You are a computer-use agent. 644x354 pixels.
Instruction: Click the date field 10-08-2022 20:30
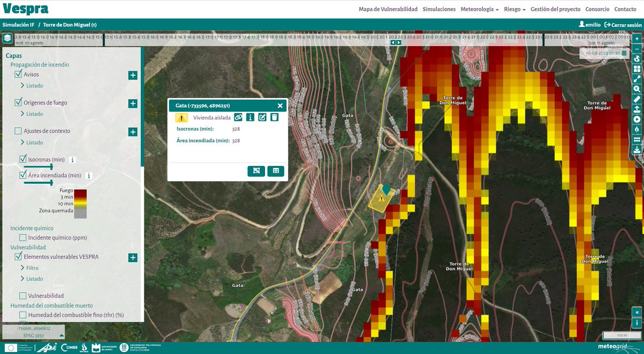(x=603, y=53)
